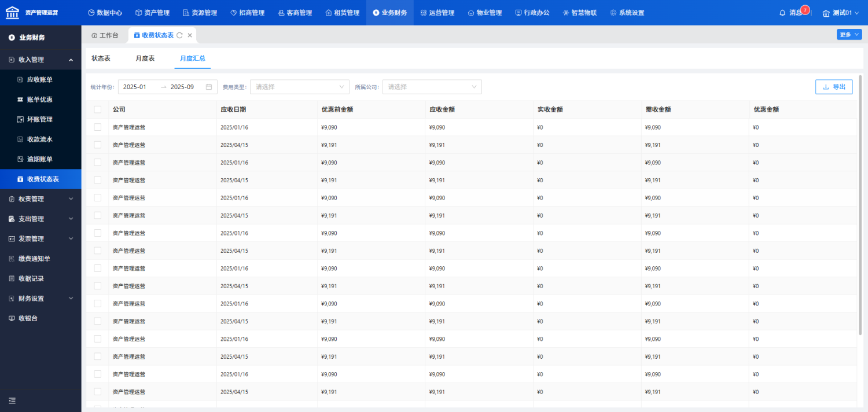Click the 租赁管理 top nav icon
Image resolution: width=868 pixels, height=412 pixels.
coord(328,12)
